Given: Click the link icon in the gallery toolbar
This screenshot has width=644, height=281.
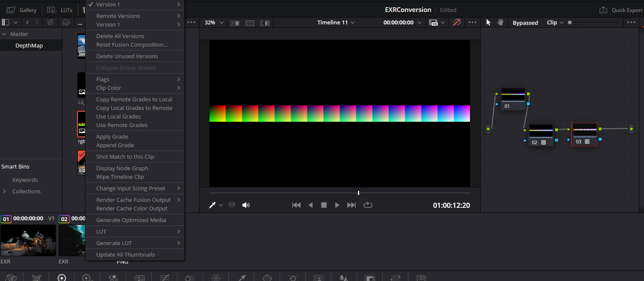Looking at the screenshot, I should point(50,22).
